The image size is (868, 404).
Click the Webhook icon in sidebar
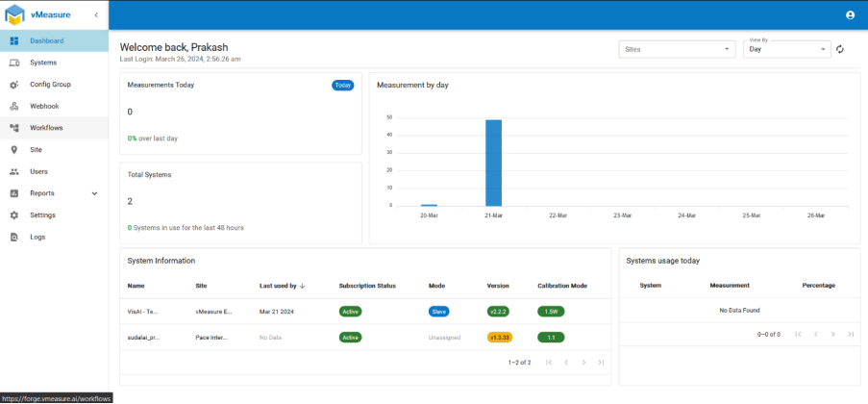tap(14, 106)
